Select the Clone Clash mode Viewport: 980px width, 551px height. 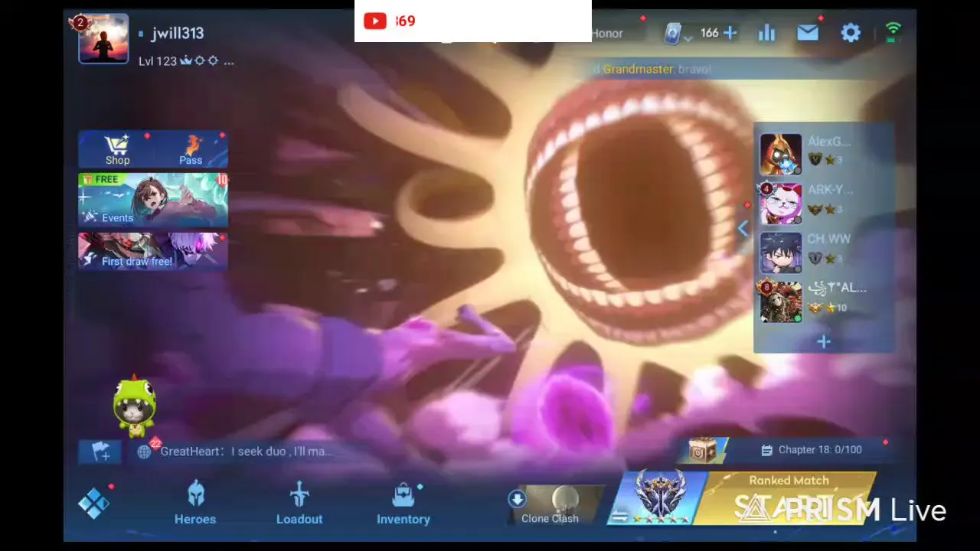point(557,505)
